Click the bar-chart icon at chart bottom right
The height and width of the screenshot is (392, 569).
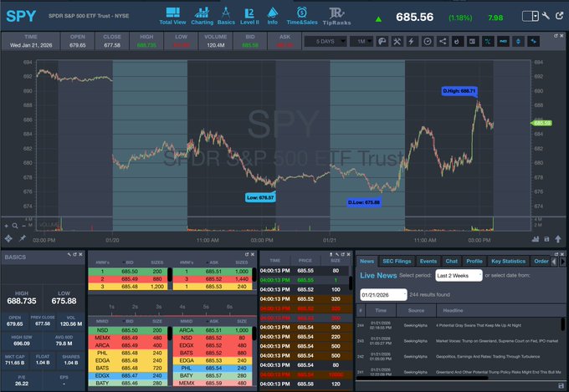536,239
